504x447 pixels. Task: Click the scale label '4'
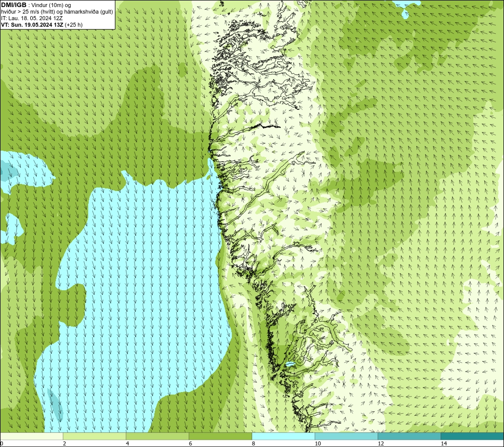pyautogui.click(x=128, y=444)
